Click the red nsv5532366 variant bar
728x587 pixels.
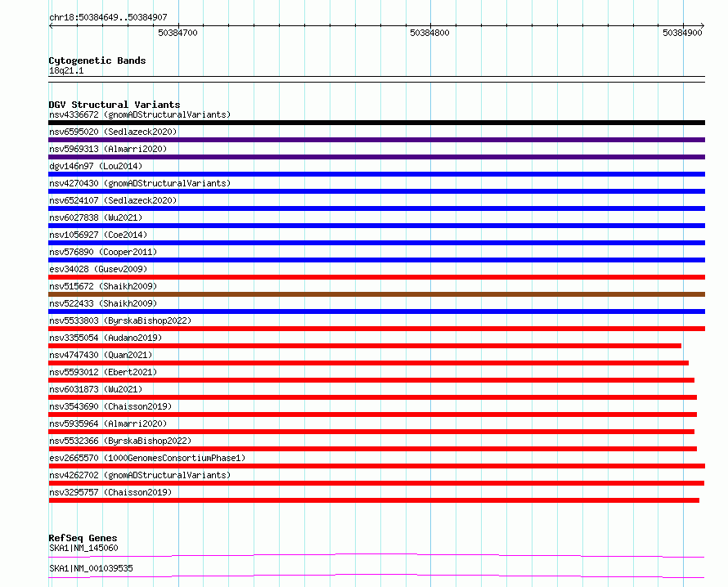(x=373, y=449)
